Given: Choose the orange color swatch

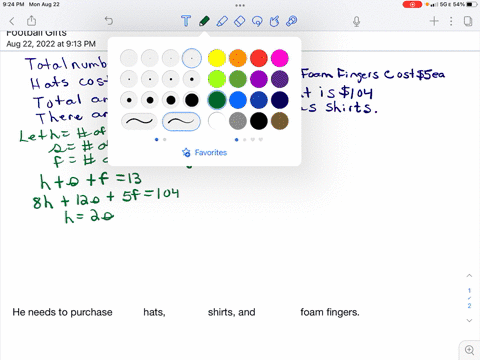Looking at the screenshot, I should click(x=238, y=58).
